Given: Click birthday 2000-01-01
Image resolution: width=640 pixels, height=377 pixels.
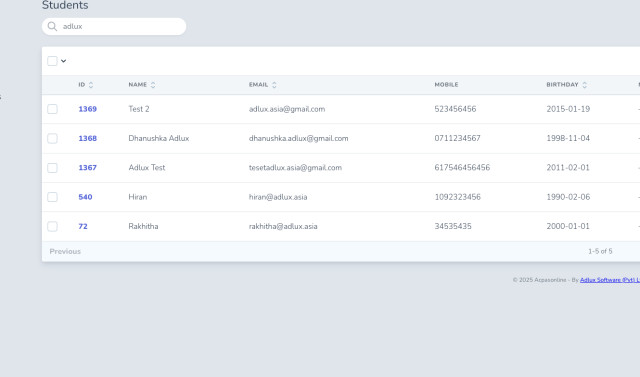Looking at the screenshot, I should click(x=568, y=226).
